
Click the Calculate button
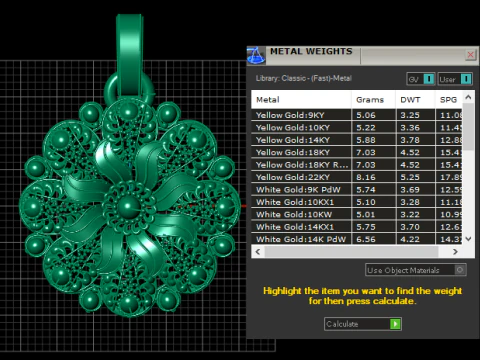click(x=363, y=324)
